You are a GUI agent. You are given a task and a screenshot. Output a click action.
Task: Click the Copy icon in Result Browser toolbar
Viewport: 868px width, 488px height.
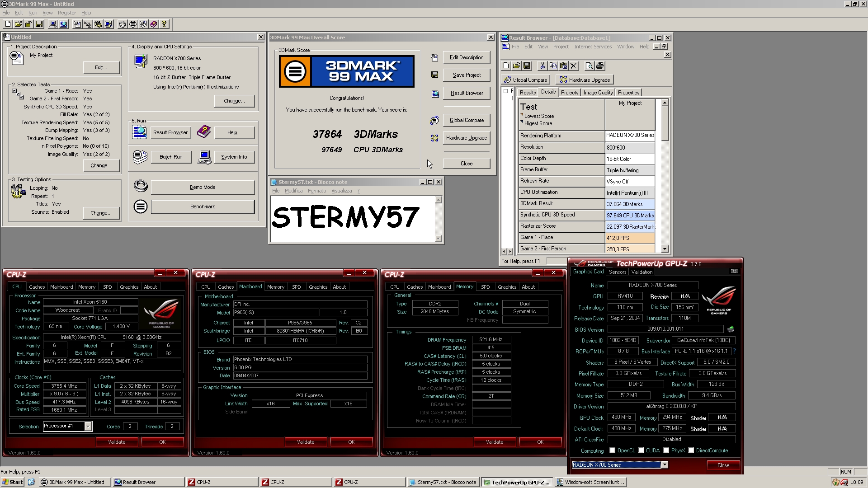pos(553,66)
